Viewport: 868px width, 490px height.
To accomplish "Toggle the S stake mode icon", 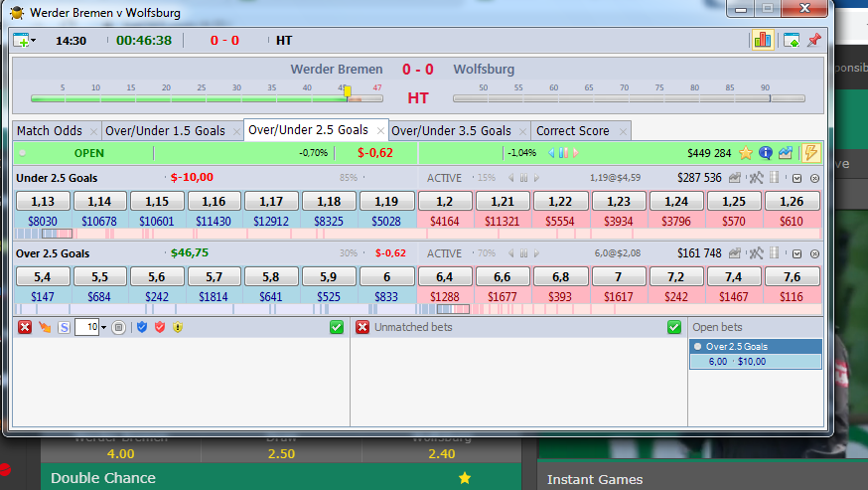I will pyautogui.click(x=64, y=328).
